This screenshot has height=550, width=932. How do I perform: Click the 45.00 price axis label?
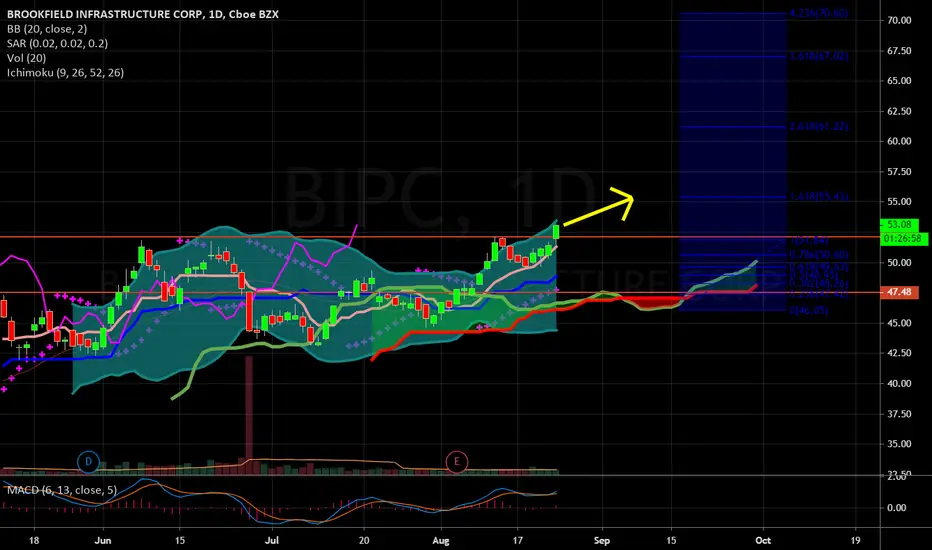(x=899, y=323)
